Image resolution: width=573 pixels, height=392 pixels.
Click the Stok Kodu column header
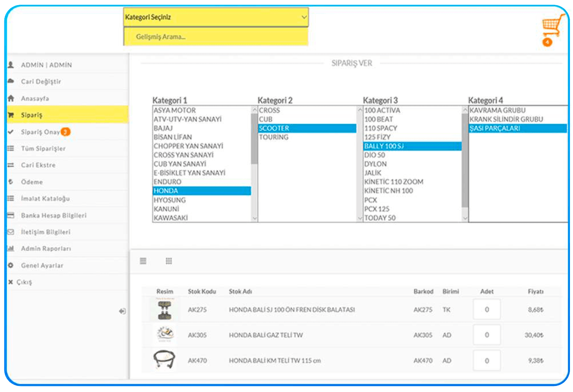coord(202,292)
